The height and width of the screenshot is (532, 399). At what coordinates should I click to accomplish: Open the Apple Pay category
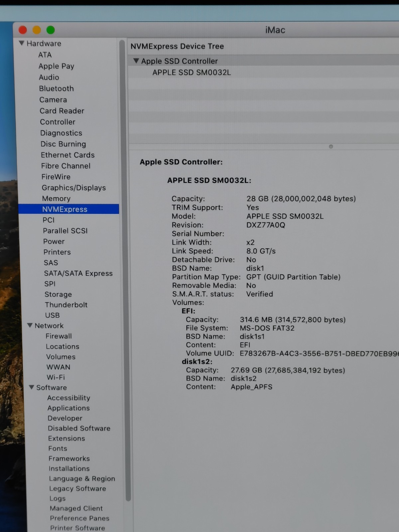(x=56, y=66)
